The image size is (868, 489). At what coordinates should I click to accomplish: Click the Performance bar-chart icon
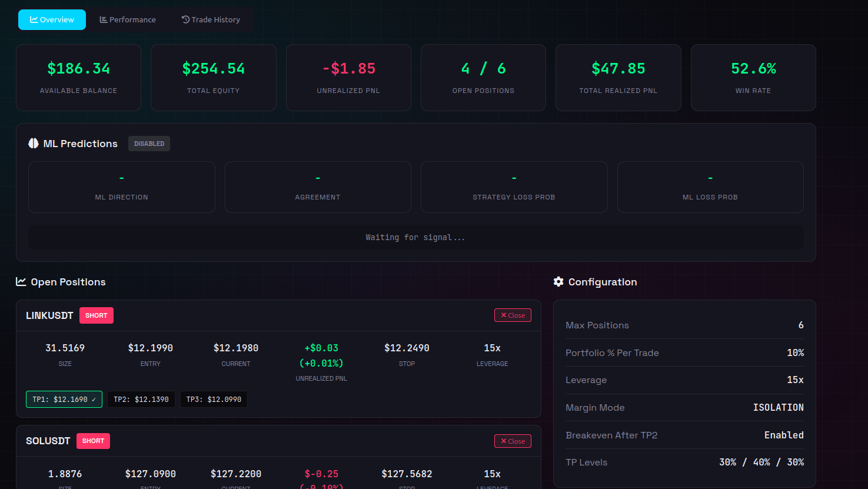[104, 19]
